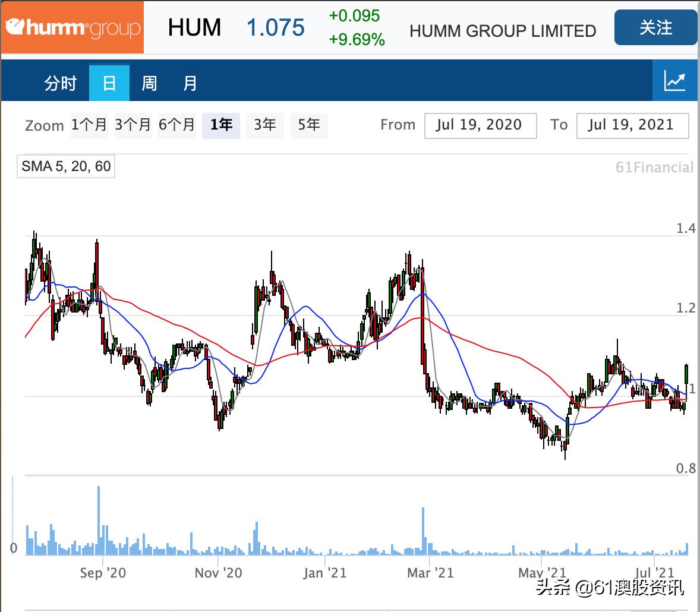
Task: Click the HUM ticker symbol
Action: pyautogui.click(x=195, y=27)
